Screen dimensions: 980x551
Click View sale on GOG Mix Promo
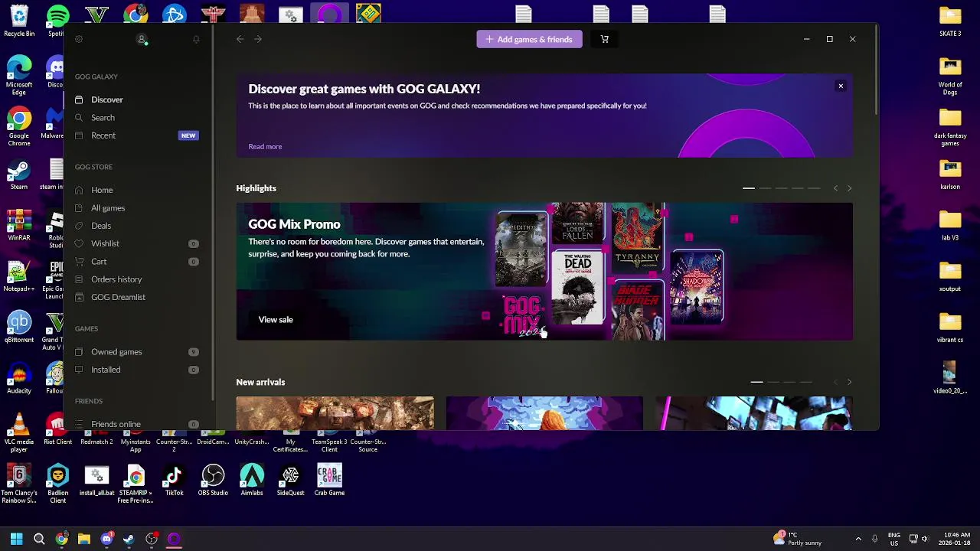pyautogui.click(x=276, y=319)
